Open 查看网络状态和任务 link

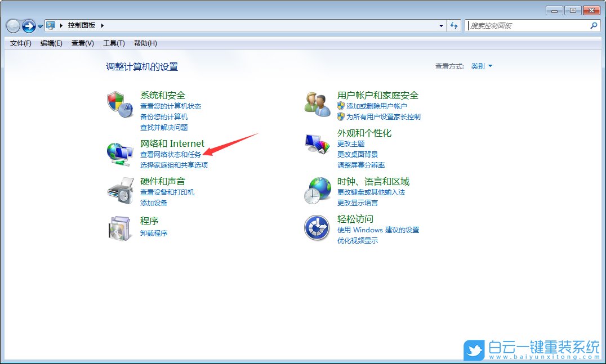(169, 154)
